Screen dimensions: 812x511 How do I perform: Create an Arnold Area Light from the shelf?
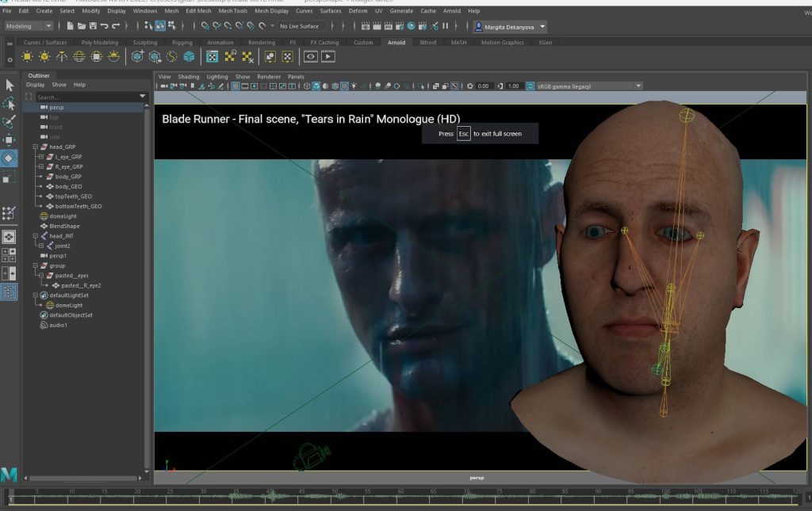[28, 57]
